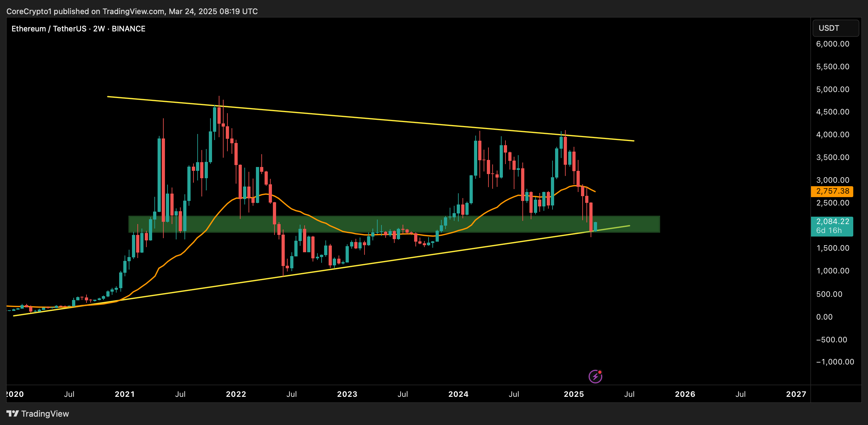Click the 2021 time axis label
This screenshot has width=868, height=425.
(x=125, y=394)
